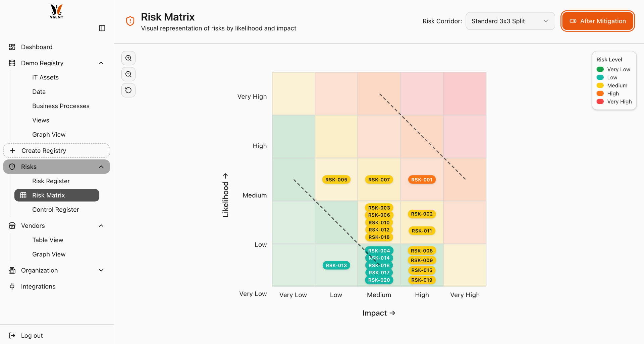The height and width of the screenshot is (344, 644).
Task: Open the Risk Register page
Action: pyautogui.click(x=51, y=181)
